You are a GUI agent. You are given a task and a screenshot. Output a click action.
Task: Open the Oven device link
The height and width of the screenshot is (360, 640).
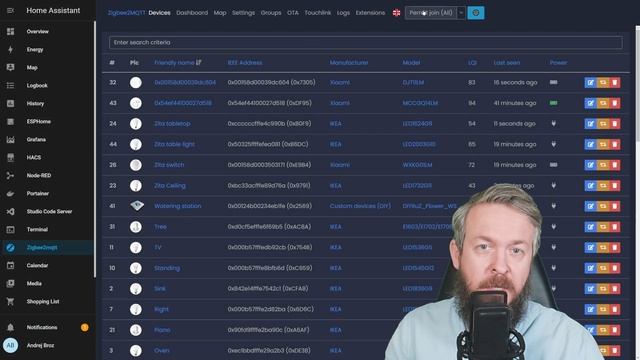tap(162, 350)
